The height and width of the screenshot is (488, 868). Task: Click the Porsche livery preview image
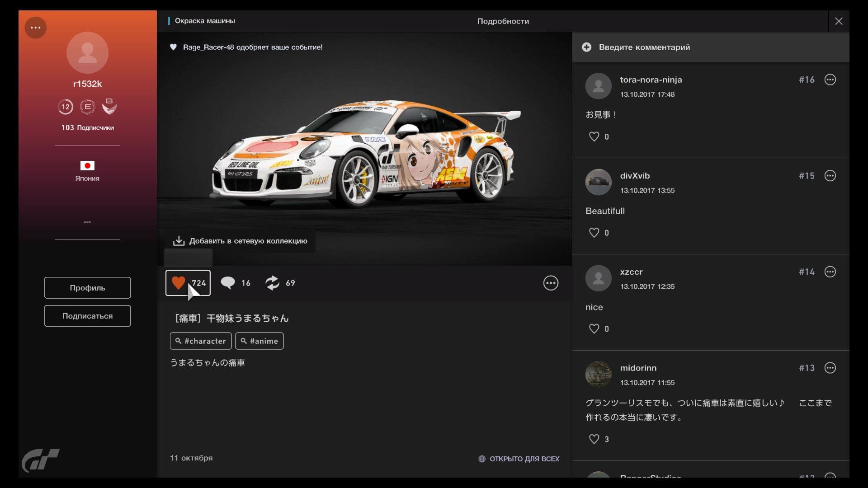tap(364, 149)
